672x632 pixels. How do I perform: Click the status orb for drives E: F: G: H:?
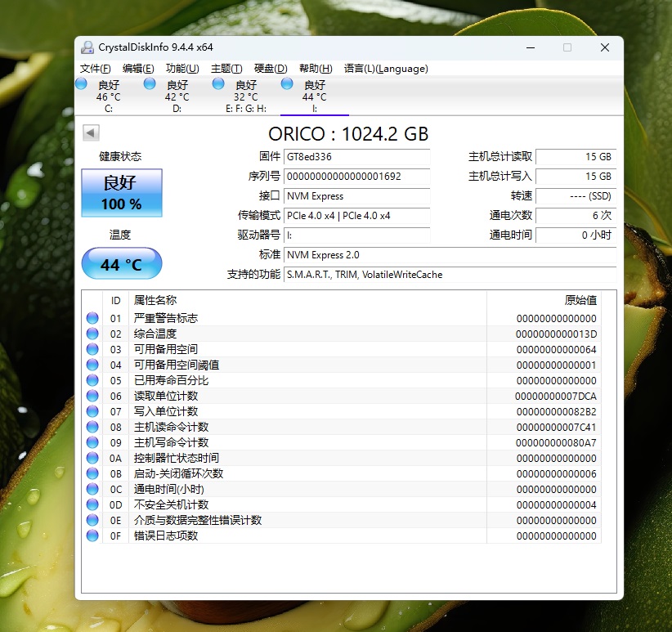tap(218, 83)
